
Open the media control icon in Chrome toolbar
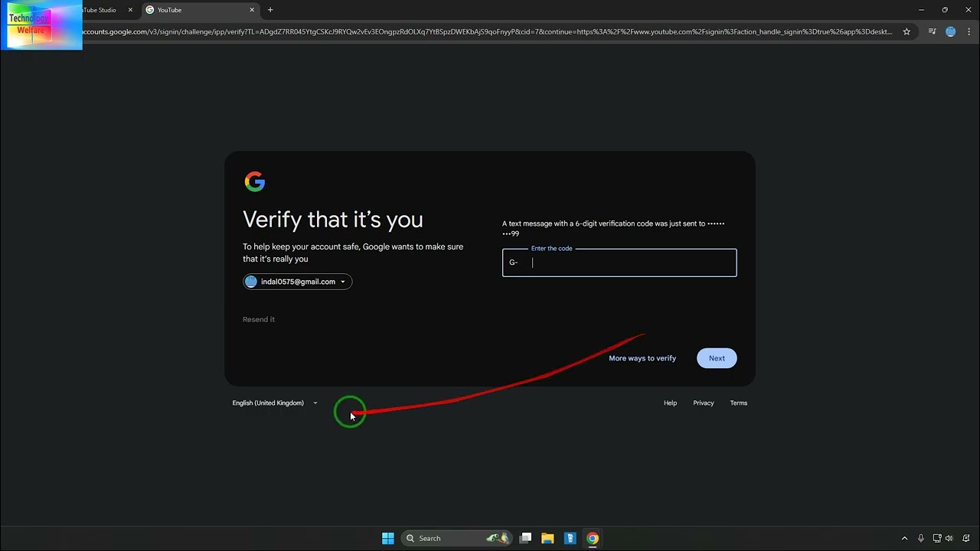932,31
